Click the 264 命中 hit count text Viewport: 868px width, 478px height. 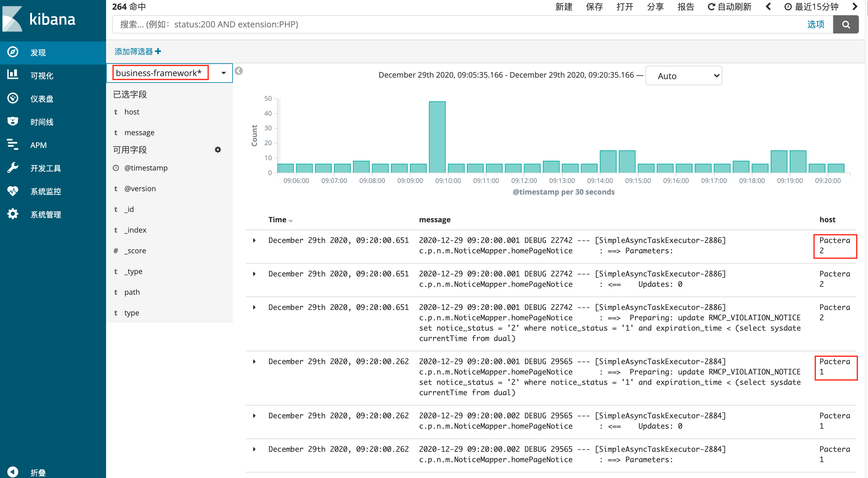coord(129,7)
